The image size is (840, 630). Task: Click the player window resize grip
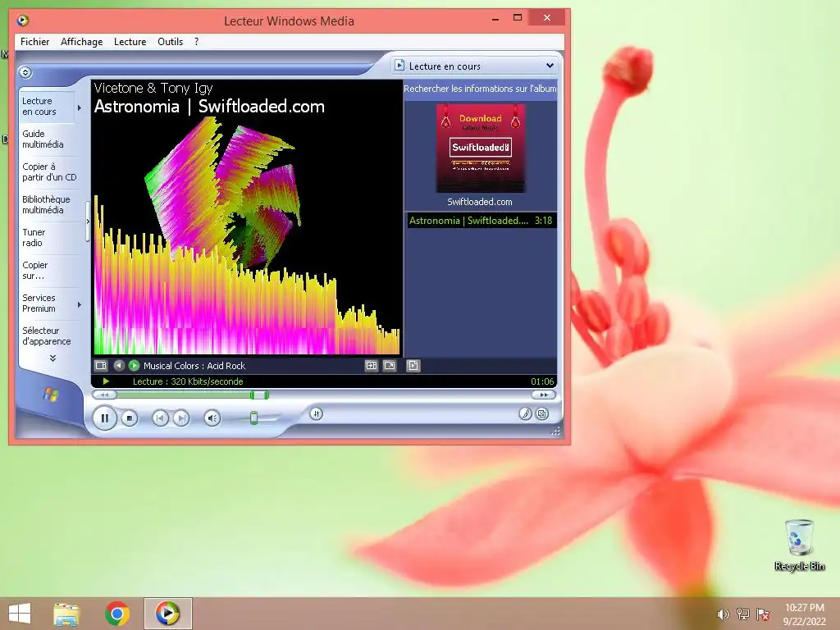[555, 431]
